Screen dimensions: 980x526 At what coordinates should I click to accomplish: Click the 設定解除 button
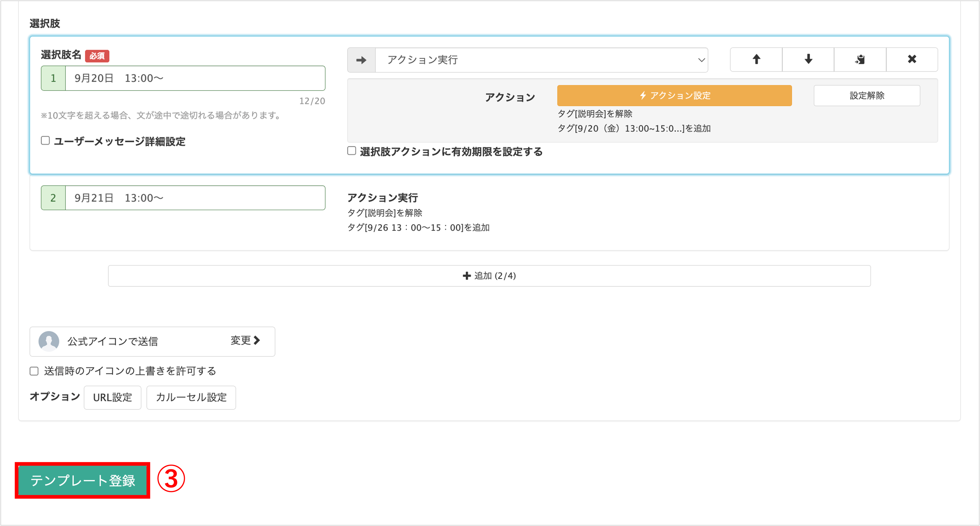coord(867,95)
